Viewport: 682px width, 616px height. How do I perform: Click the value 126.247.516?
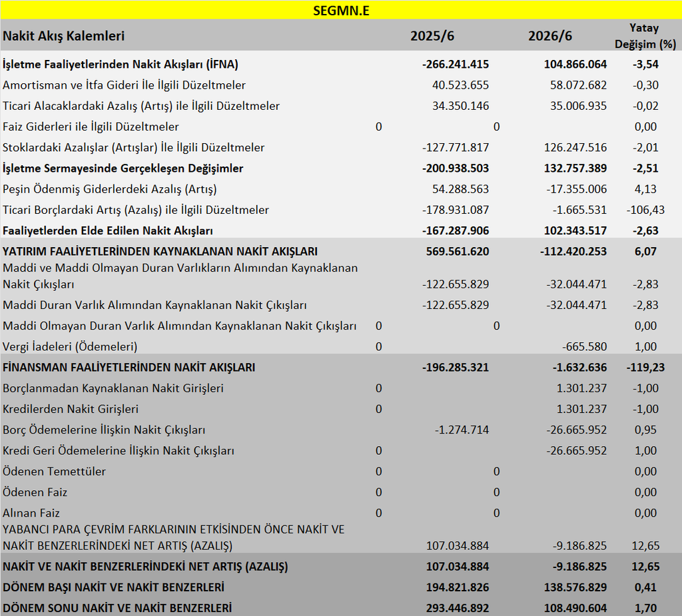point(575,147)
